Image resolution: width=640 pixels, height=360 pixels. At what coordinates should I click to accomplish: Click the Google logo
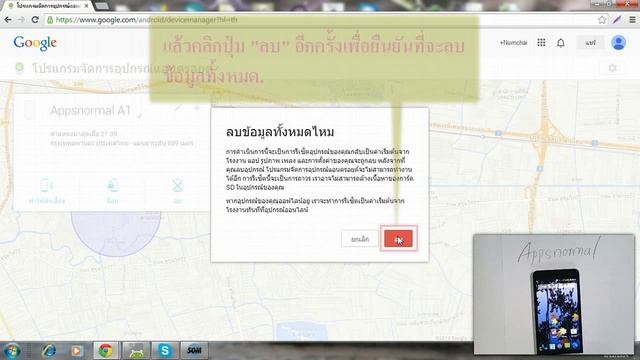pyautogui.click(x=35, y=43)
